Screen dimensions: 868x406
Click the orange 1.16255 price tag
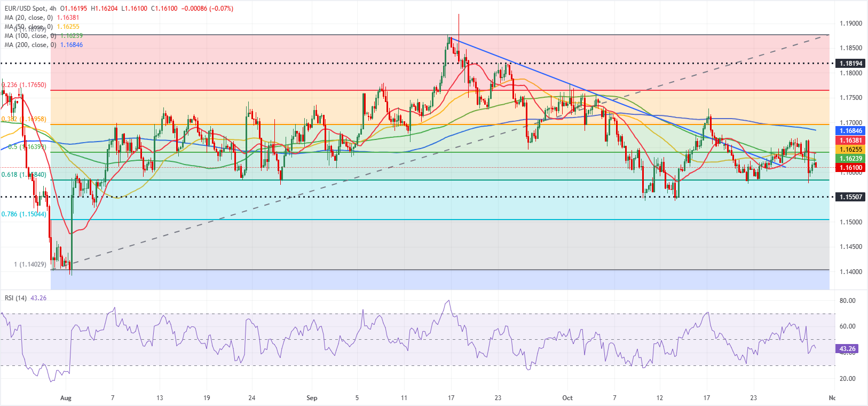click(850, 150)
